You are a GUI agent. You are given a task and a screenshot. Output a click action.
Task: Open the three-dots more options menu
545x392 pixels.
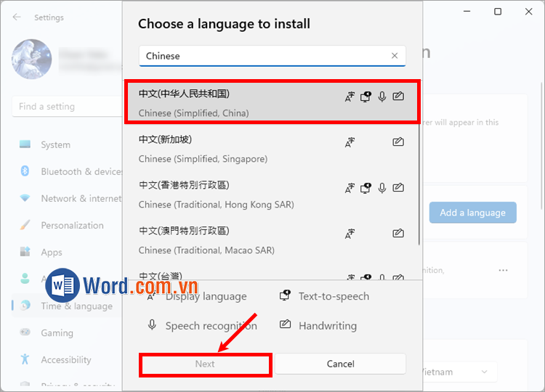point(503,270)
